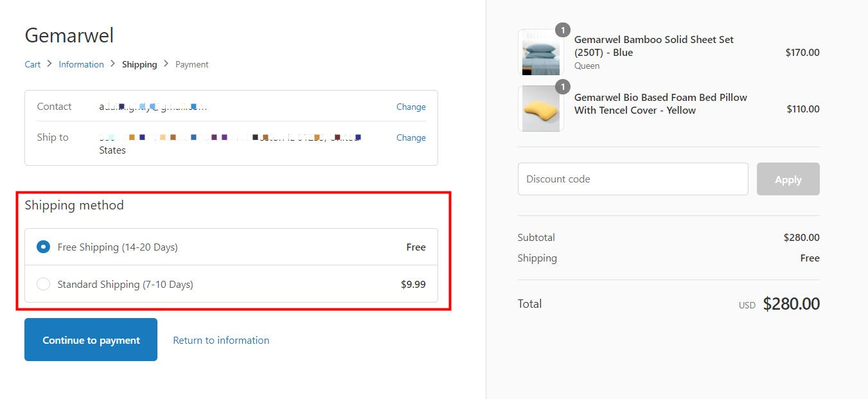868x399 pixels.
Task: Jump to the Payment breadcrumb step
Action: pyautogui.click(x=192, y=64)
